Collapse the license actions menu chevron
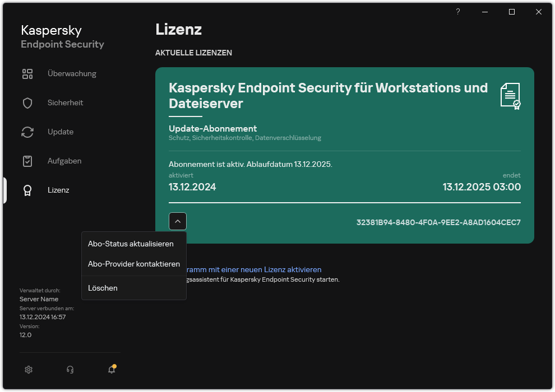Image resolution: width=555 pixels, height=392 pixels. [178, 221]
